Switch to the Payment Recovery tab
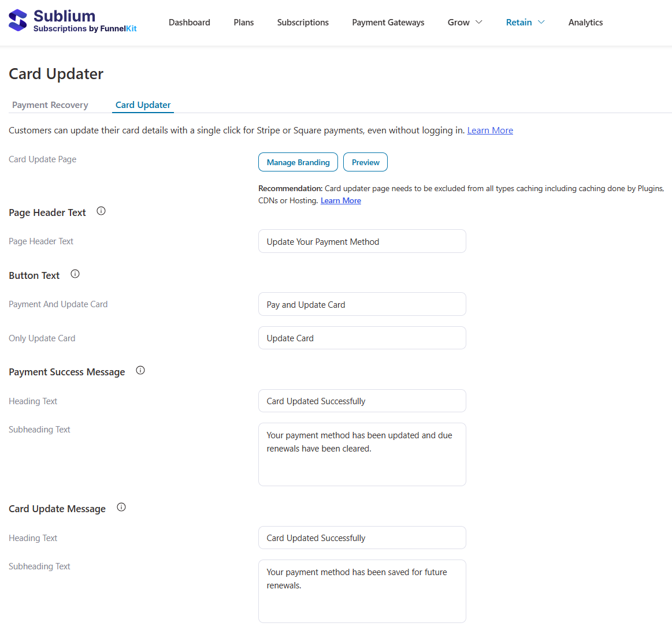Image resolution: width=672 pixels, height=634 pixels. tap(50, 105)
